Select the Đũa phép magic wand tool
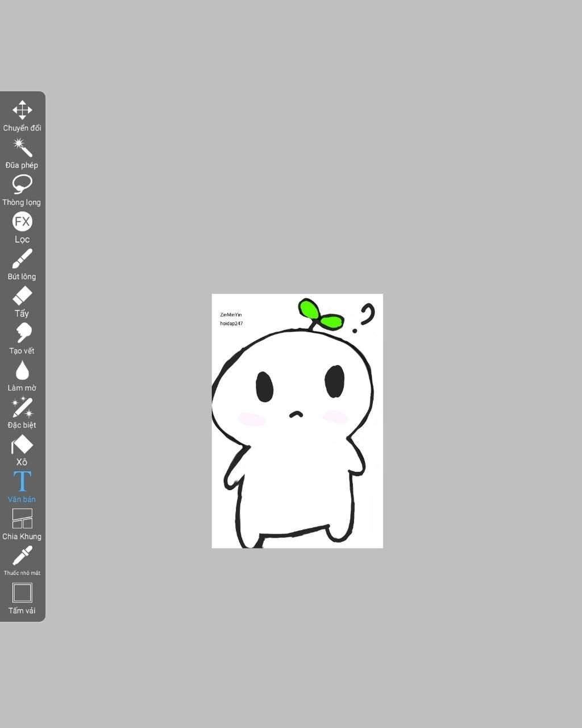The width and height of the screenshot is (582, 728). [x=22, y=153]
